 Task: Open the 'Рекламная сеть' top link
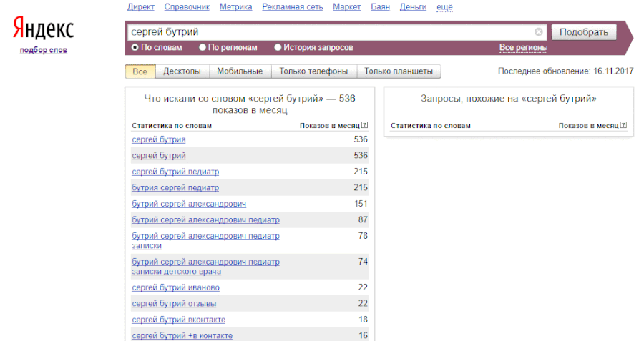point(293,7)
